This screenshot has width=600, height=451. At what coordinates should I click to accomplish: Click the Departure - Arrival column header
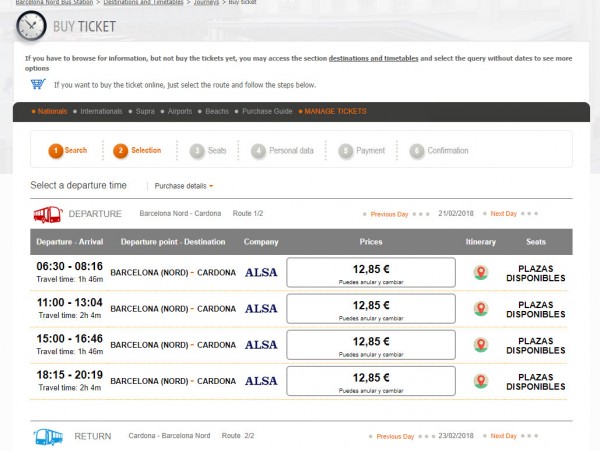tap(70, 242)
